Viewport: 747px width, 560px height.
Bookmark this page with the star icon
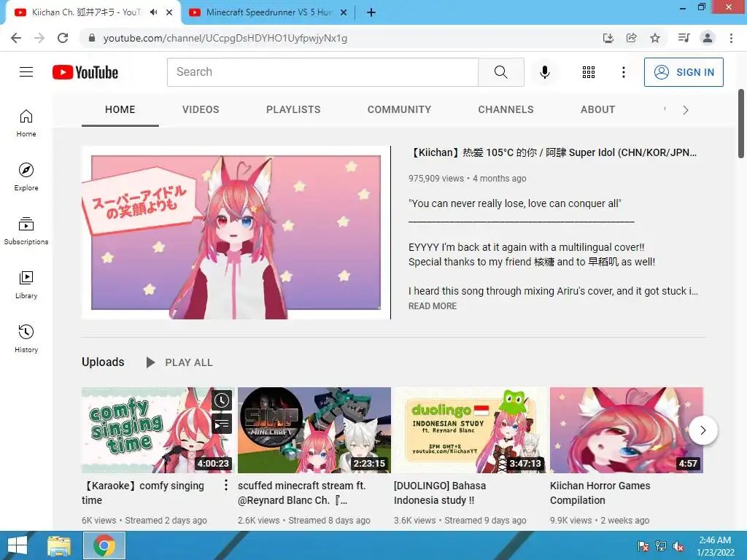pos(655,38)
